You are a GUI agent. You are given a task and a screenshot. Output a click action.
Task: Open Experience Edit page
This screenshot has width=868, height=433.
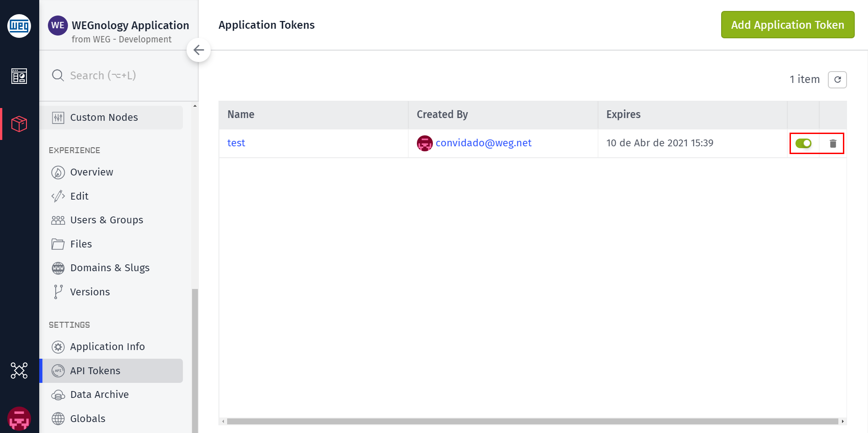tap(111, 196)
